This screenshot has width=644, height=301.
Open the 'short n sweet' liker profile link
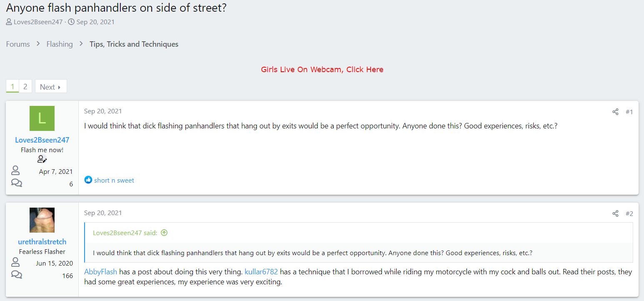coord(114,180)
